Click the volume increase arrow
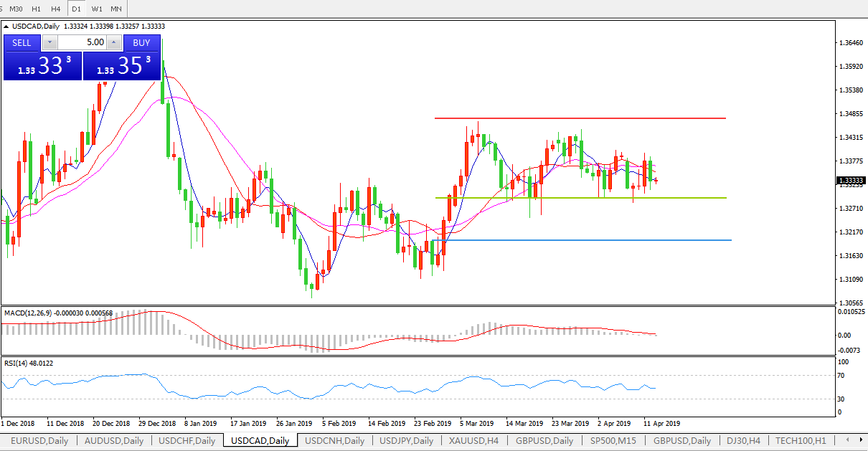The image size is (868, 451). pyautogui.click(x=113, y=42)
